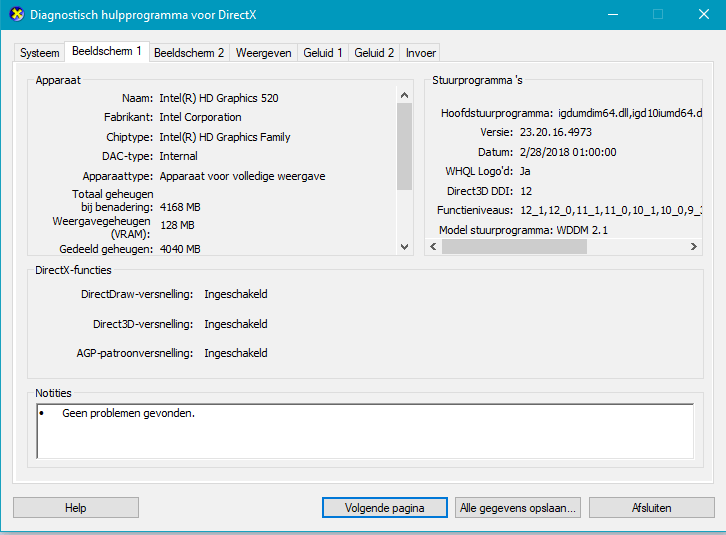Click the driver date '2/28/2018 01:00:00'
Viewport: 726px width, 535px height.
568,152
